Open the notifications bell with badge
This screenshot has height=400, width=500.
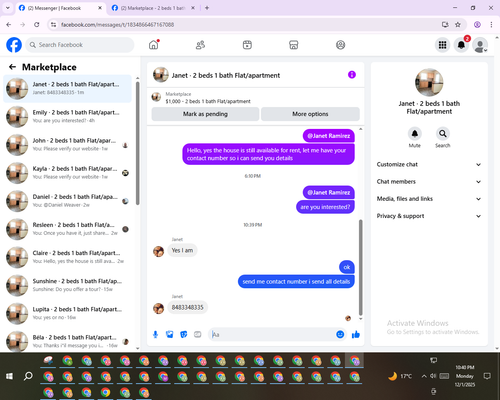pos(461,45)
